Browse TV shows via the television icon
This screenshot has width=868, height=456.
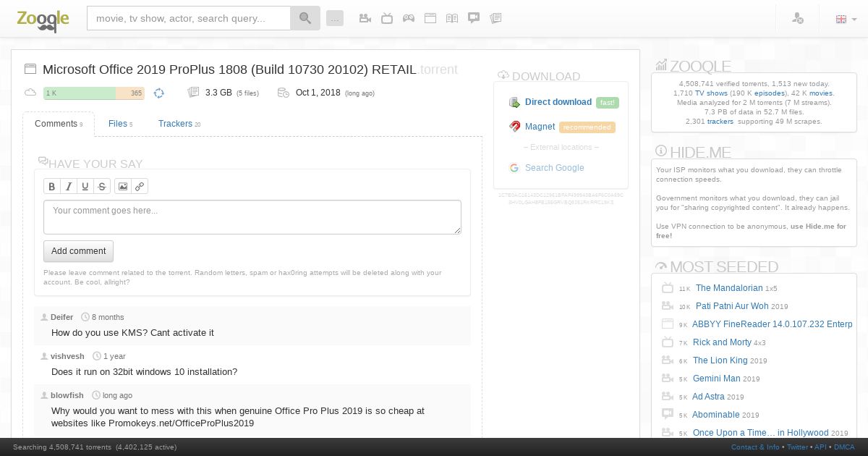[387, 18]
